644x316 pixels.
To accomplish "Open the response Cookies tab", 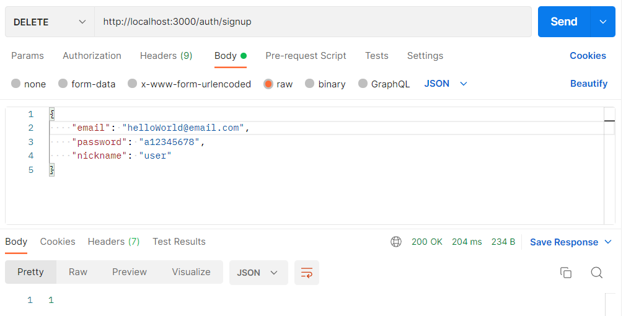I will pos(58,242).
